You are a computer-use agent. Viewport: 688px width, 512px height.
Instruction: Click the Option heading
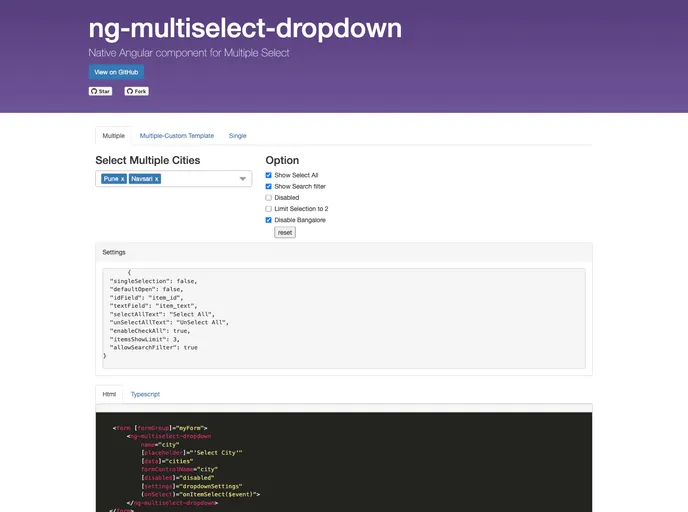[x=282, y=160]
